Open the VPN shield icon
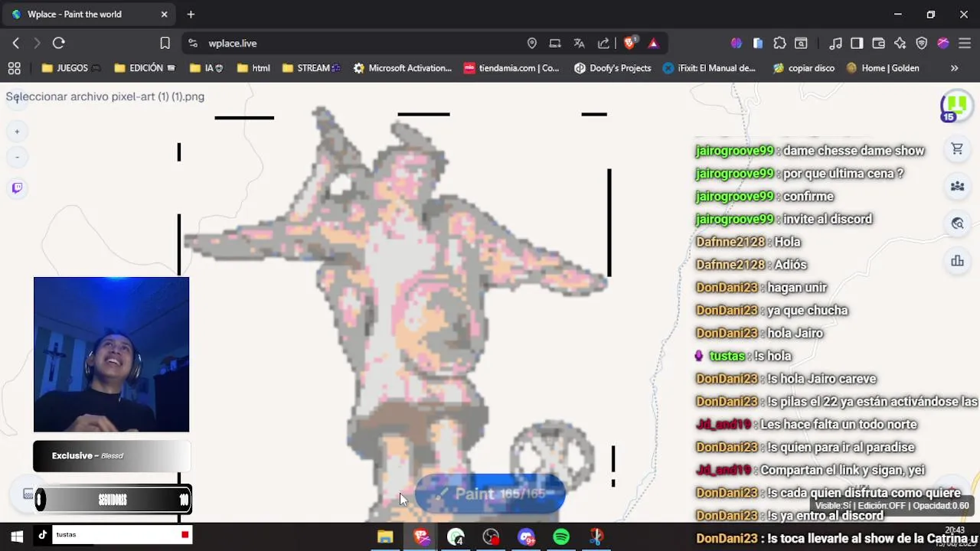Screen dimensions: 980x551 click(922, 44)
